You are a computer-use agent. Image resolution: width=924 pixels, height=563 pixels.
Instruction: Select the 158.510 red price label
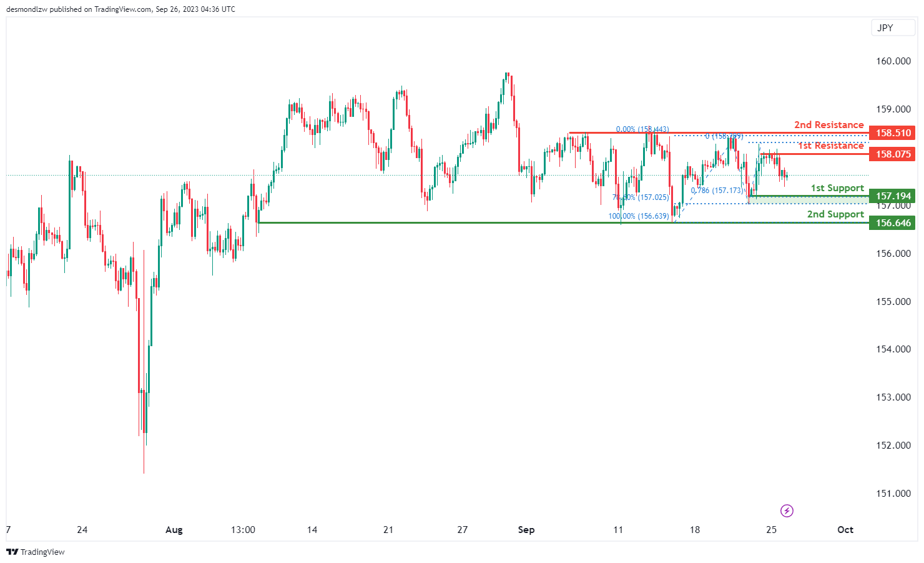(x=892, y=132)
